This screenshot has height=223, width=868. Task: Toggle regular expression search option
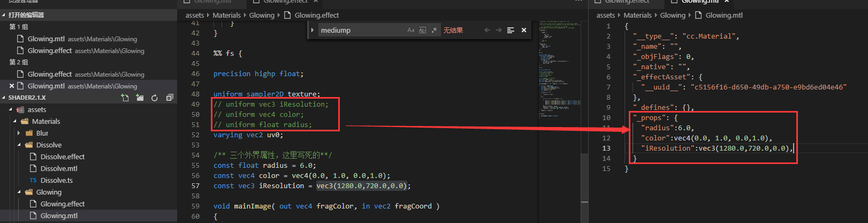(434, 31)
